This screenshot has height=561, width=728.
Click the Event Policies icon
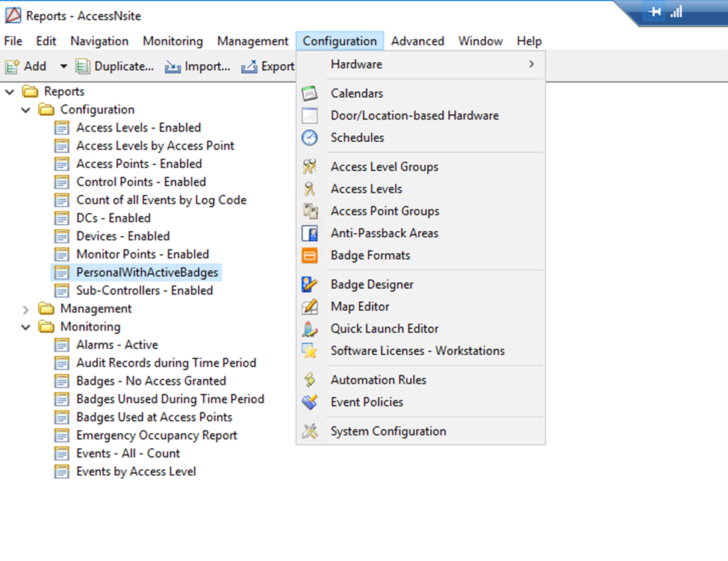[310, 402]
